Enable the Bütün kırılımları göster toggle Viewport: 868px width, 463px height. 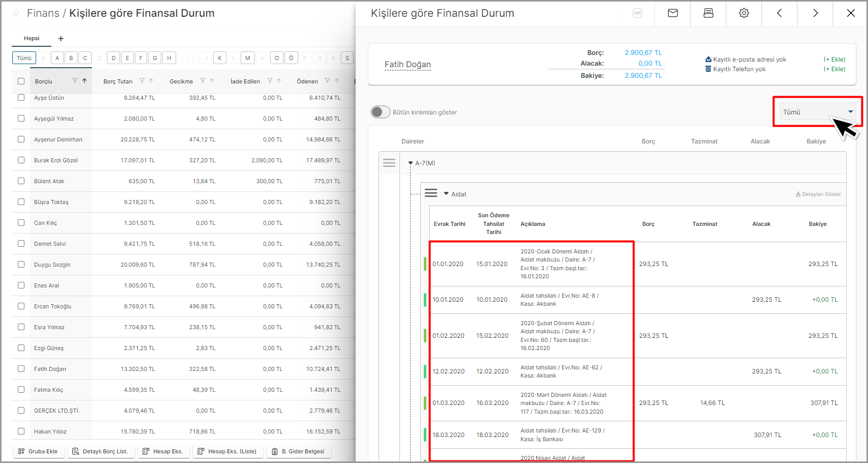[x=380, y=112]
